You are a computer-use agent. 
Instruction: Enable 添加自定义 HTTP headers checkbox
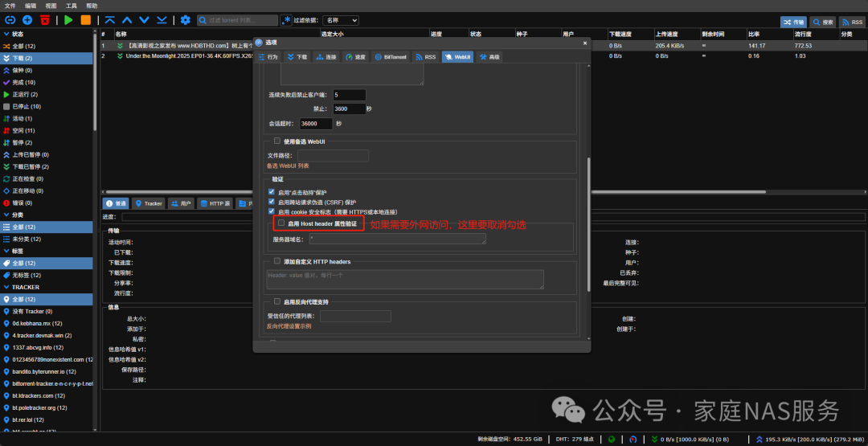point(277,261)
